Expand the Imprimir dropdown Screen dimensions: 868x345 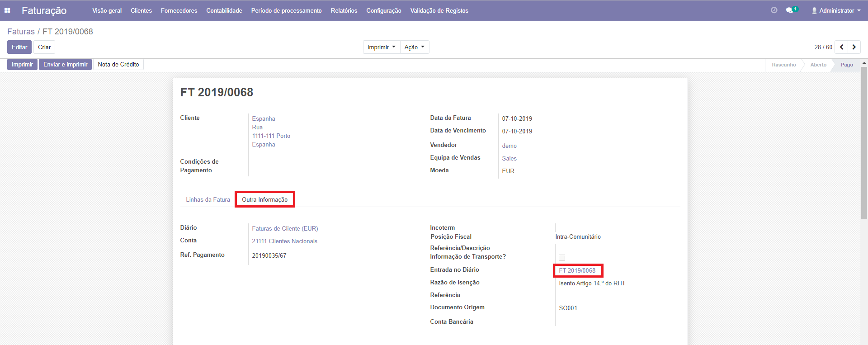[x=381, y=47]
